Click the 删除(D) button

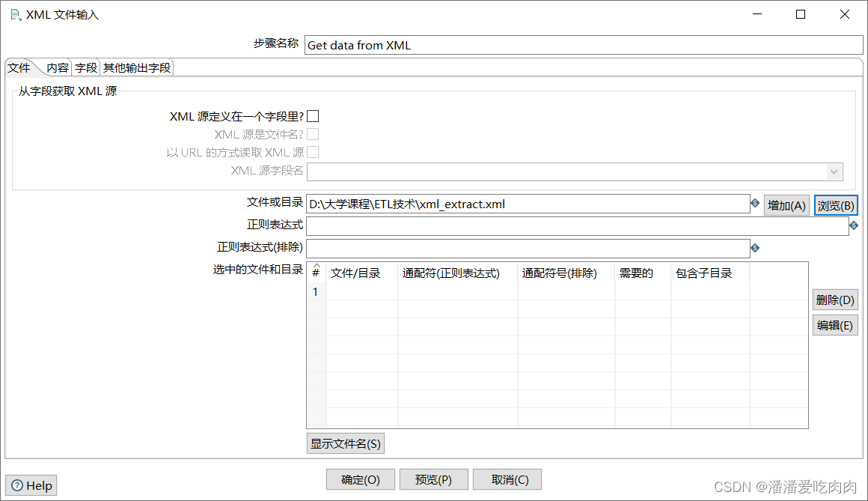point(835,300)
